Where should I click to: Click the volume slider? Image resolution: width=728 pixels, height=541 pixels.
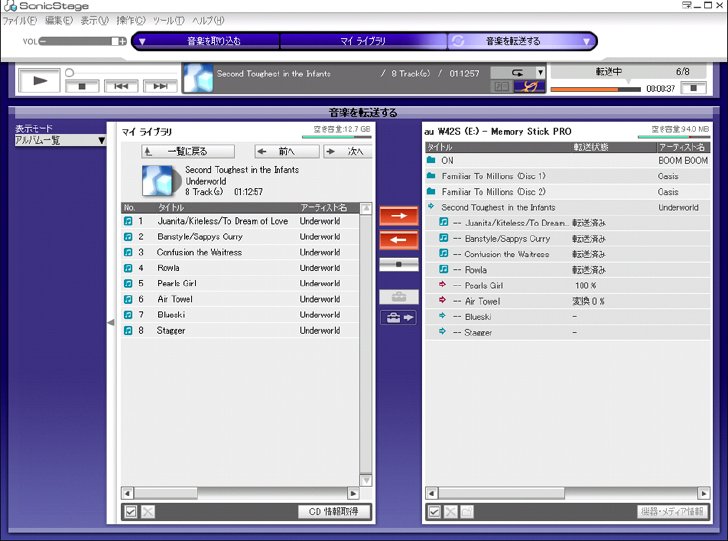tap(79, 41)
